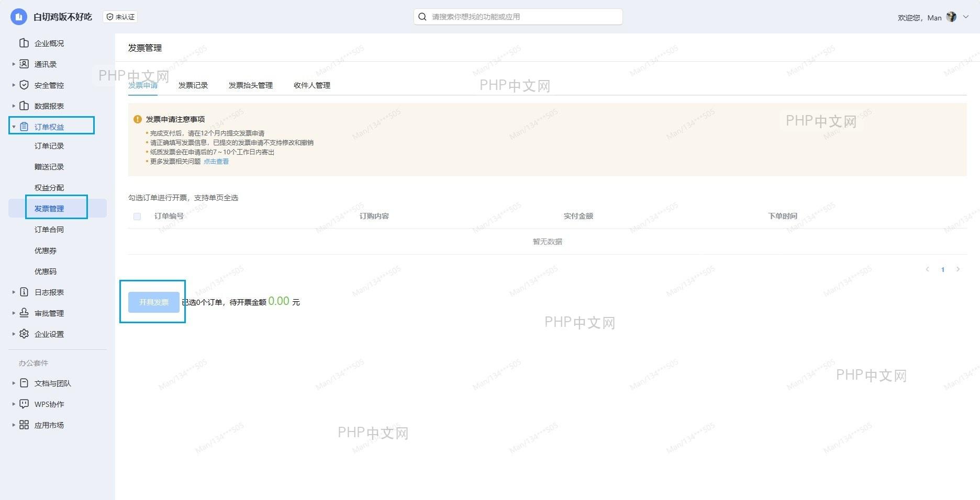
Task: Select page number 1
Action: pyautogui.click(x=943, y=270)
